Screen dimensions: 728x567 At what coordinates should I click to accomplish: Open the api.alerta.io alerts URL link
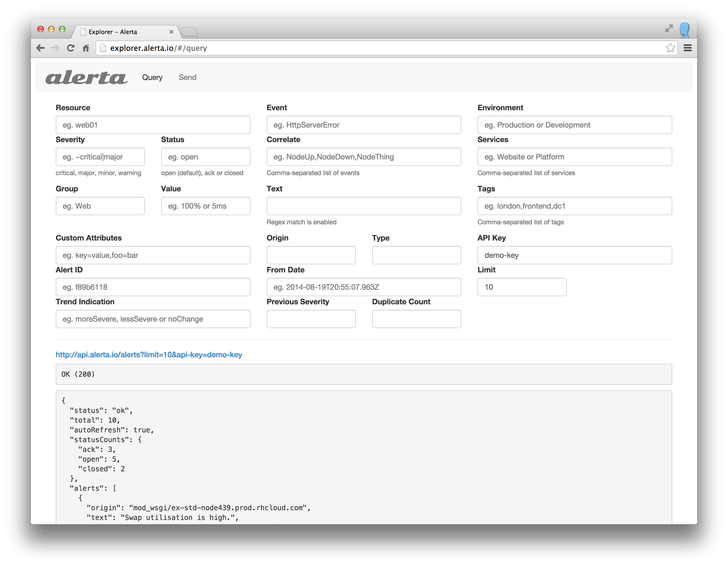coord(149,355)
